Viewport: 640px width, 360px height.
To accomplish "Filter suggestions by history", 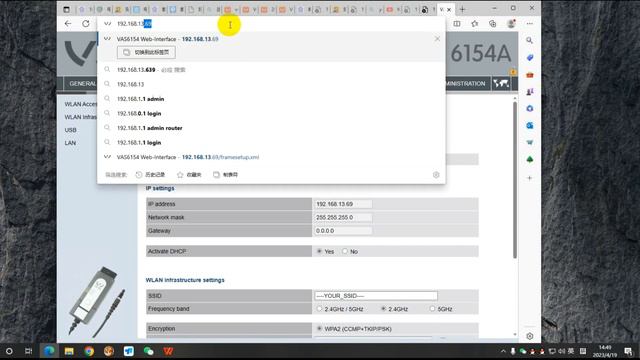I will (150, 175).
